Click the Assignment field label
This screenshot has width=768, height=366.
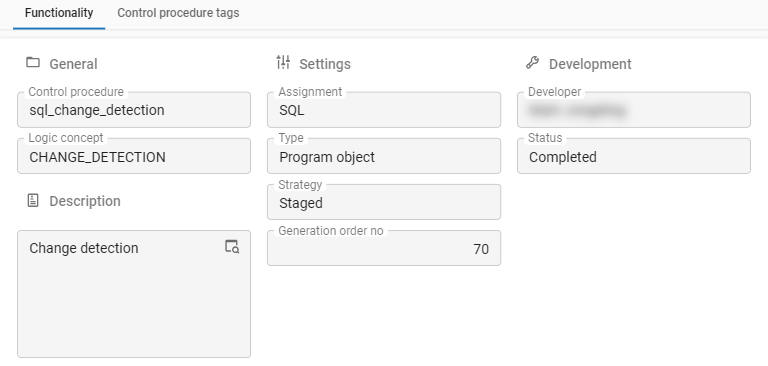[x=310, y=92]
